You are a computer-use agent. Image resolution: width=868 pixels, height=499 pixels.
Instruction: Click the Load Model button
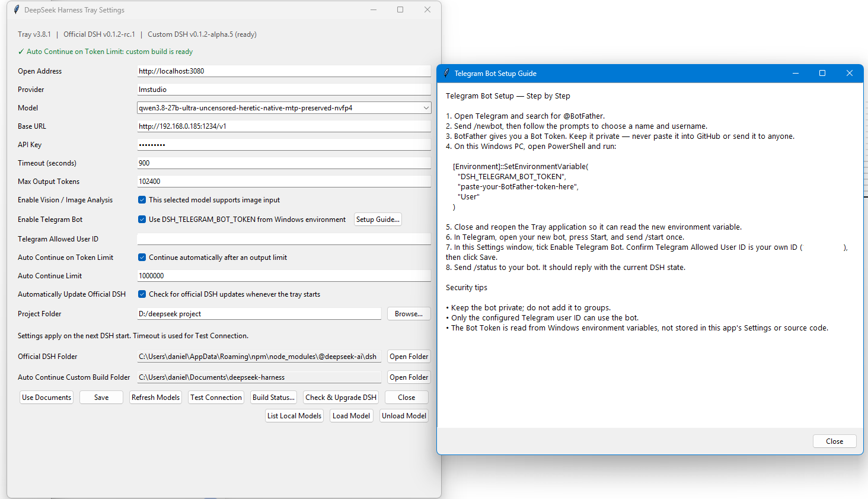pos(351,416)
